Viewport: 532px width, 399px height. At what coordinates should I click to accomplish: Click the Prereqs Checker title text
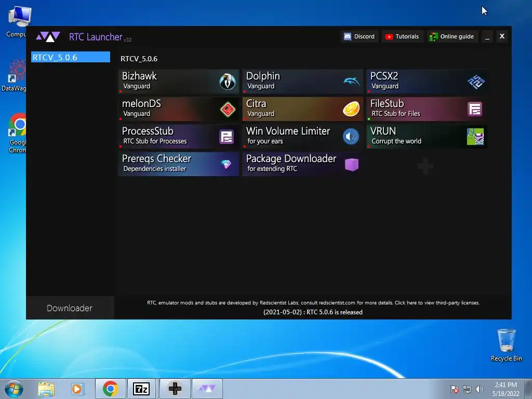click(x=157, y=158)
